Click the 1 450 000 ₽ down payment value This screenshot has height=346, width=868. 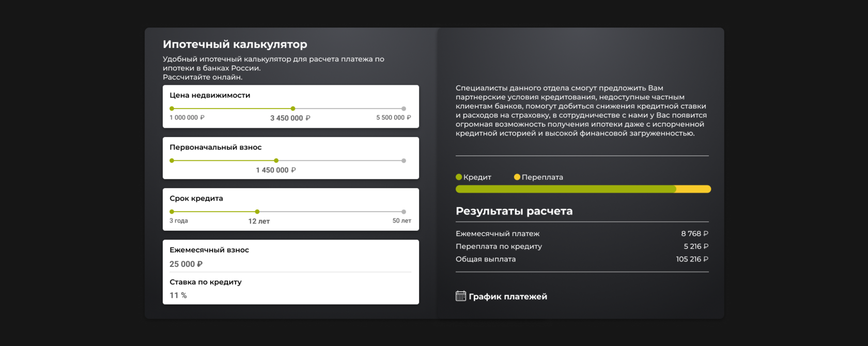pos(276,170)
